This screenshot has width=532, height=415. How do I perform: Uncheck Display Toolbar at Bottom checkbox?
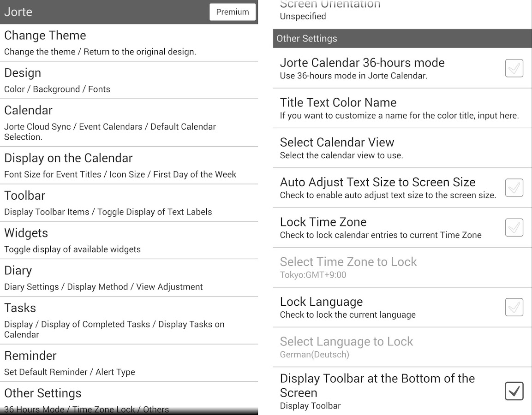[514, 391]
